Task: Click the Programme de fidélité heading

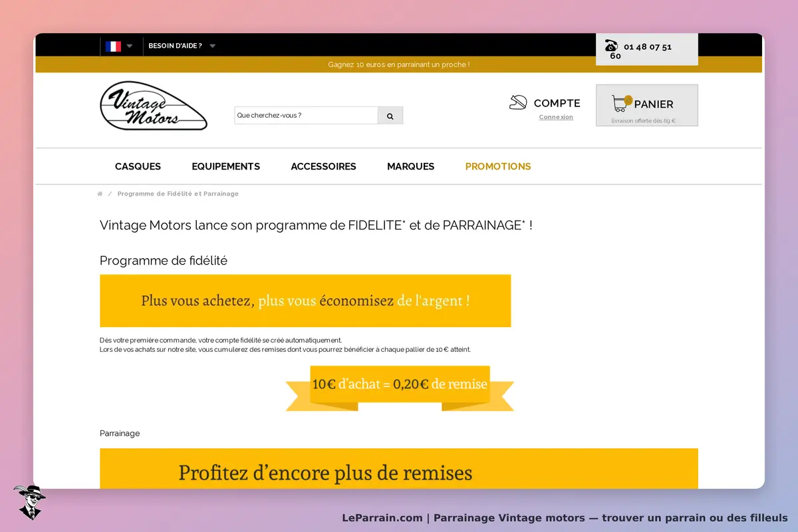Action: (x=164, y=261)
